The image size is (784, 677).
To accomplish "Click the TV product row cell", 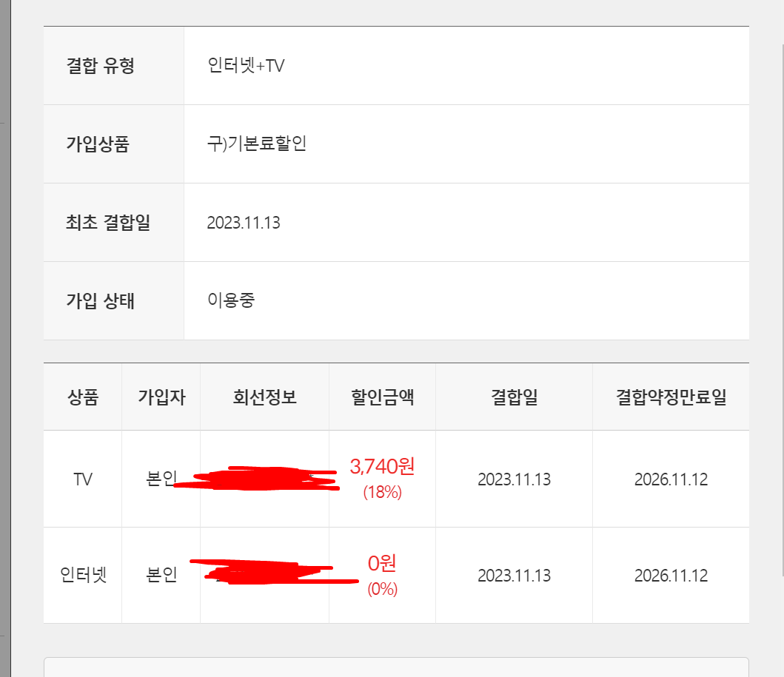I will [83, 479].
